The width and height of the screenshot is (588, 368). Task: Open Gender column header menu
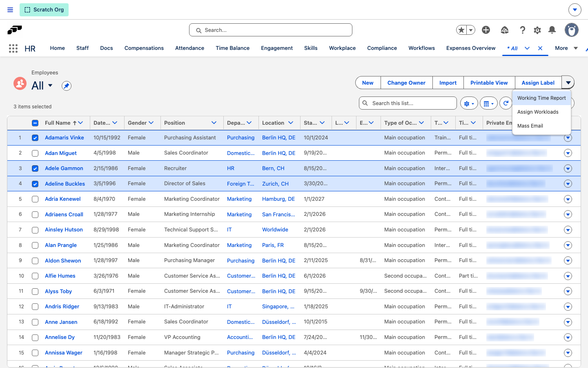[151, 123]
